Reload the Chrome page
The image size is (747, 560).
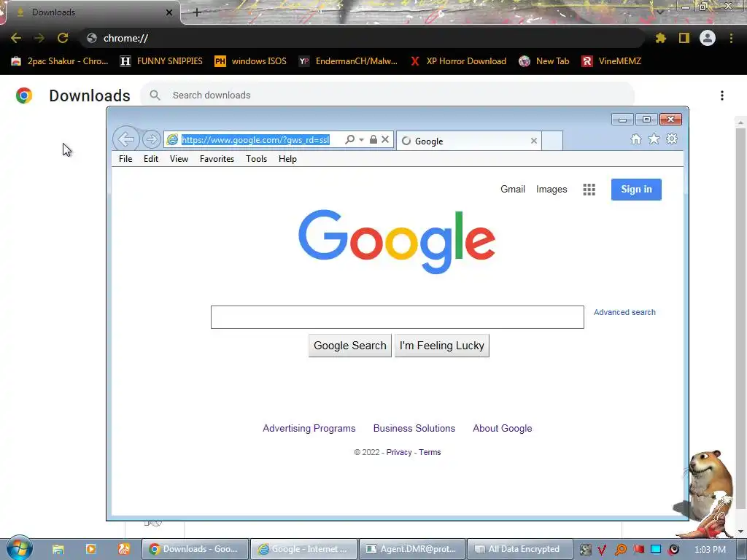click(63, 38)
